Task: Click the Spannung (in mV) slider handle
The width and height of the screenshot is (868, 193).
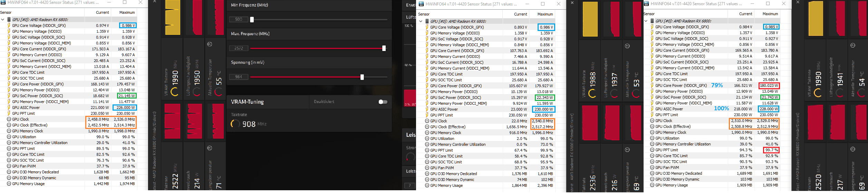Action: click(362, 77)
